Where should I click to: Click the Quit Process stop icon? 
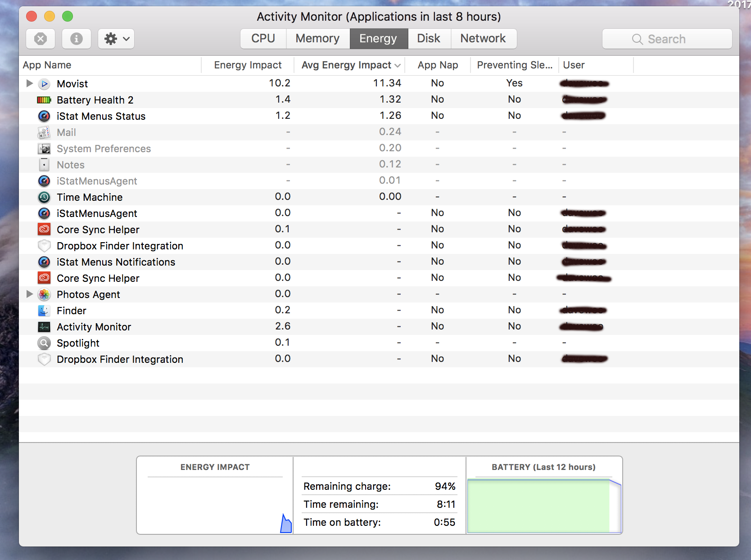click(41, 39)
